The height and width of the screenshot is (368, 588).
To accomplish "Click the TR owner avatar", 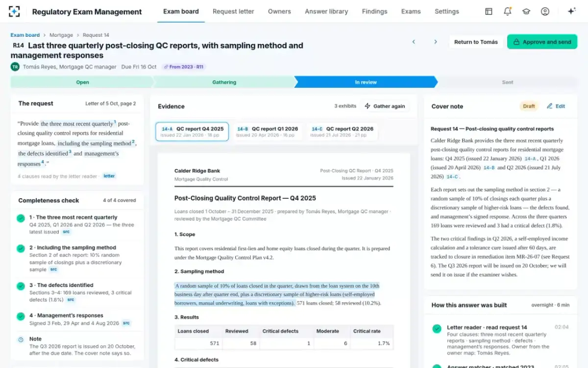I will click(x=15, y=67).
